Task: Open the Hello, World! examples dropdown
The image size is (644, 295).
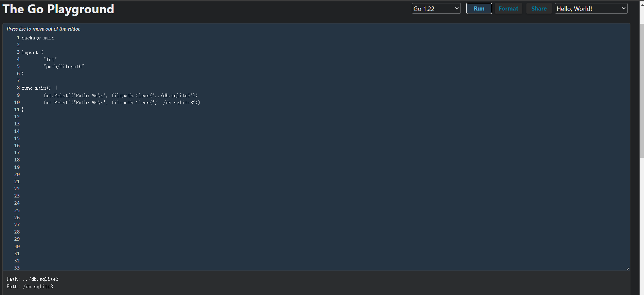Action: [x=591, y=8]
